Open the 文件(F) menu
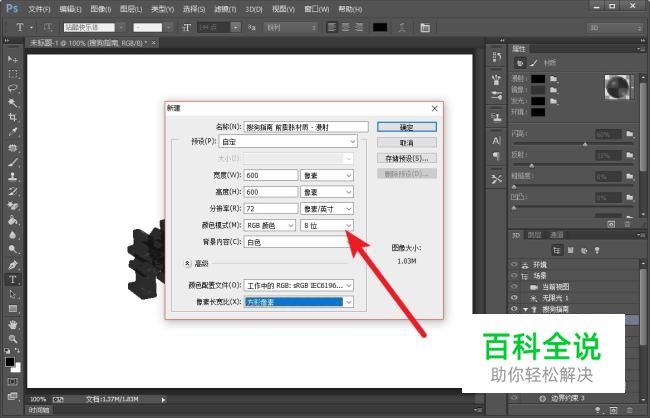 (39, 9)
